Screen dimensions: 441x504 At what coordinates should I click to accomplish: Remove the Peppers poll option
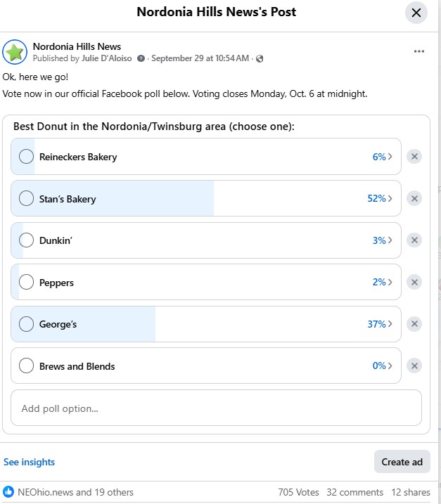415,283
